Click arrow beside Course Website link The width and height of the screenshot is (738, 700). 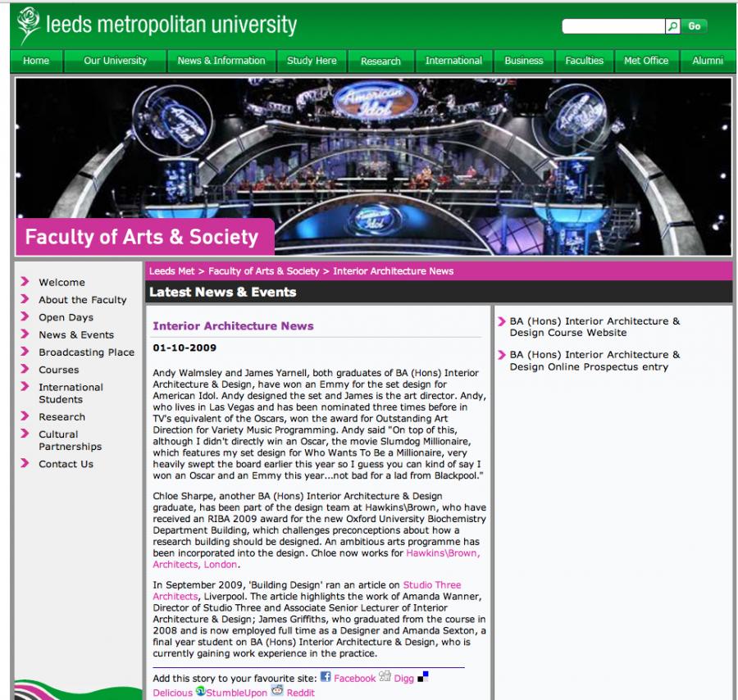tap(502, 322)
